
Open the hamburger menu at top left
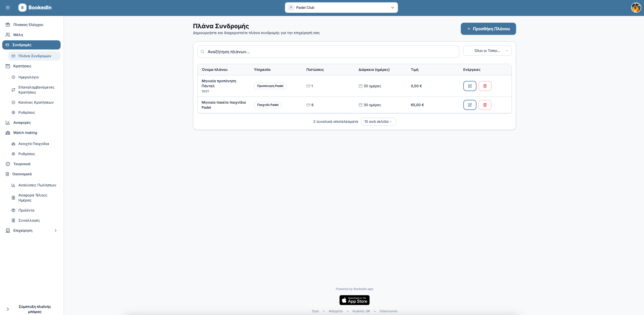[x=8, y=8]
